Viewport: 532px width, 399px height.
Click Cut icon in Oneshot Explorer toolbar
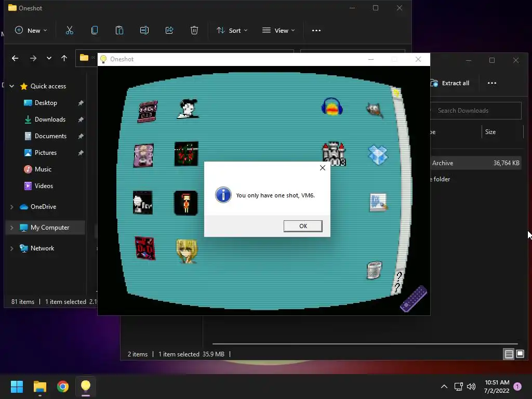click(69, 30)
